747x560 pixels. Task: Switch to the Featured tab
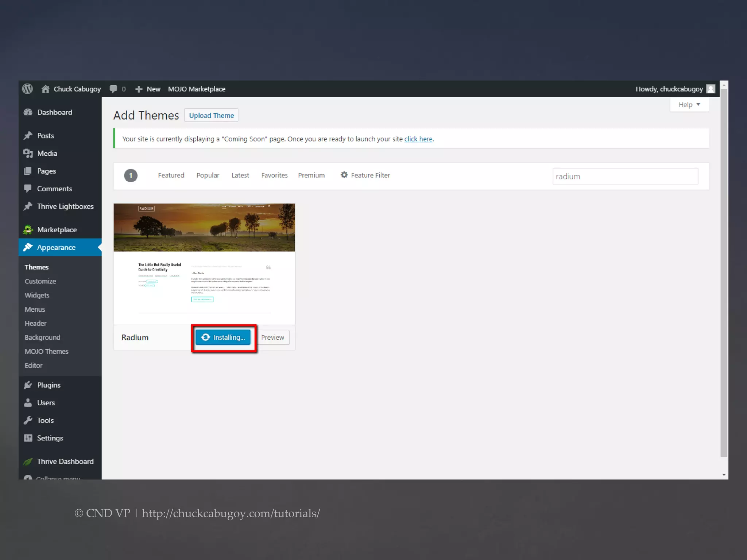[171, 175]
